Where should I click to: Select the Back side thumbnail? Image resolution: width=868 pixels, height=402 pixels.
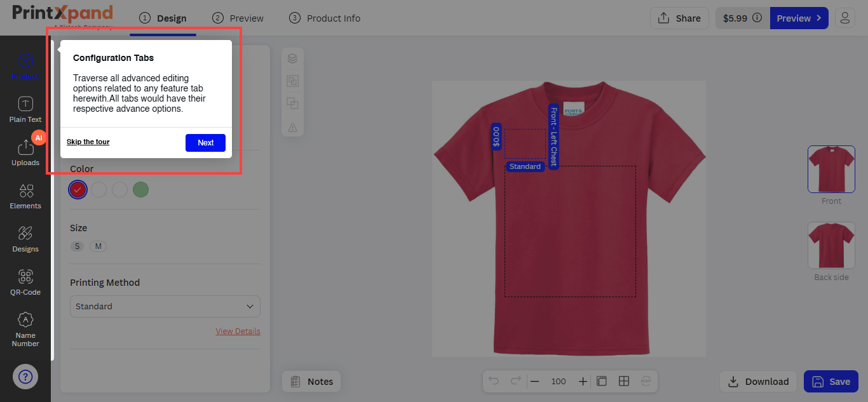[x=831, y=245]
